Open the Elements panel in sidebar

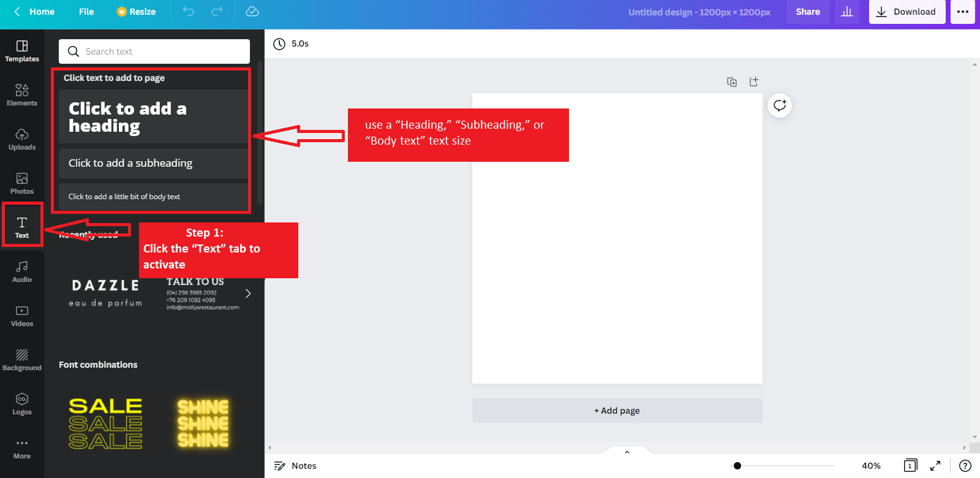[x=22, y=95]
